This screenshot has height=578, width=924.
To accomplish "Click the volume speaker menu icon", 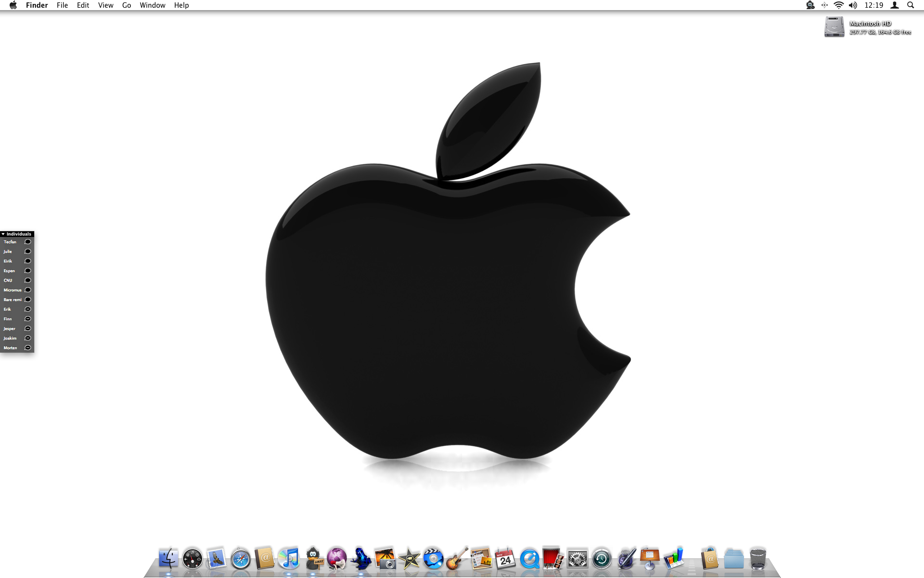I will coord(853,5).
